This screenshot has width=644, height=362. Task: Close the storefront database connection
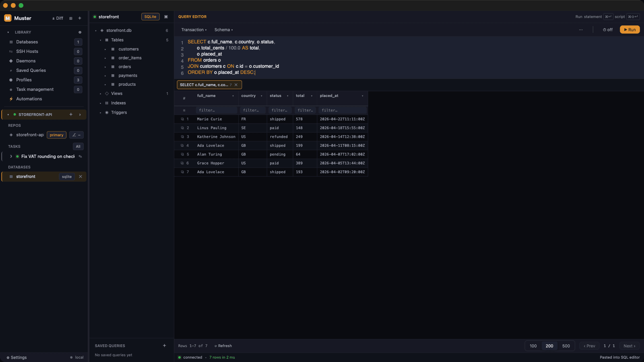point(80,177)
